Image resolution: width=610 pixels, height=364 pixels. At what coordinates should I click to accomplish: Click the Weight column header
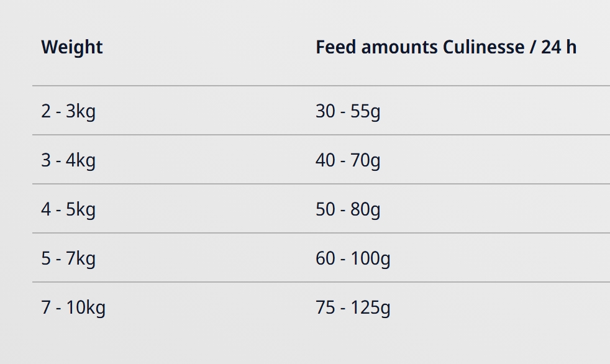click(x=72, y=47)
